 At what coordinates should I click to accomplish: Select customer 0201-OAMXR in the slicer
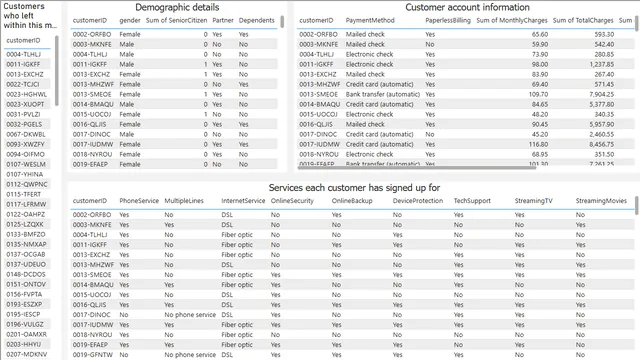click(27, 334)
